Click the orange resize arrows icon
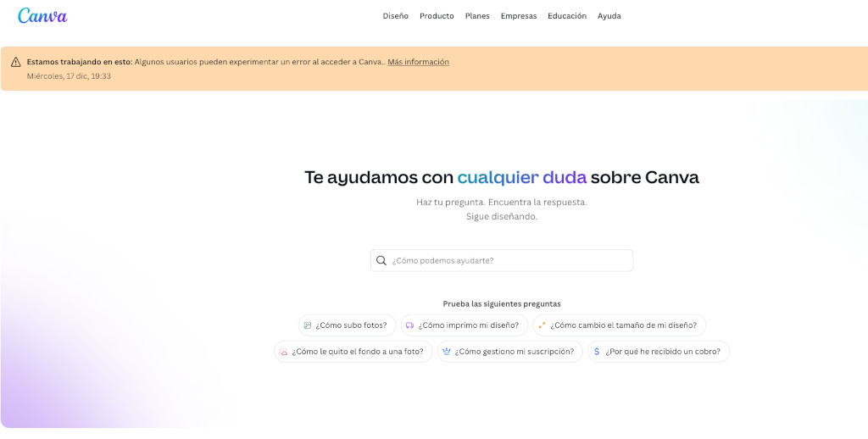 point(542,325)
